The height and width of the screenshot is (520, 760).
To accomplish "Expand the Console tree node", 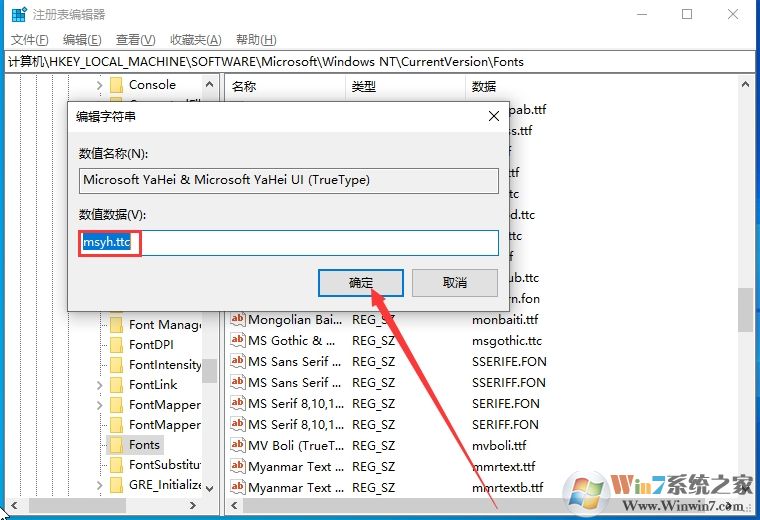I will click(99, 85).
